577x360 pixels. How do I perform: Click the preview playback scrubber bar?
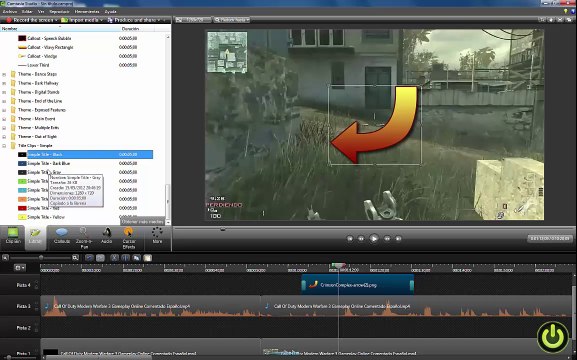pyautogui.click(x=373, y=229)
